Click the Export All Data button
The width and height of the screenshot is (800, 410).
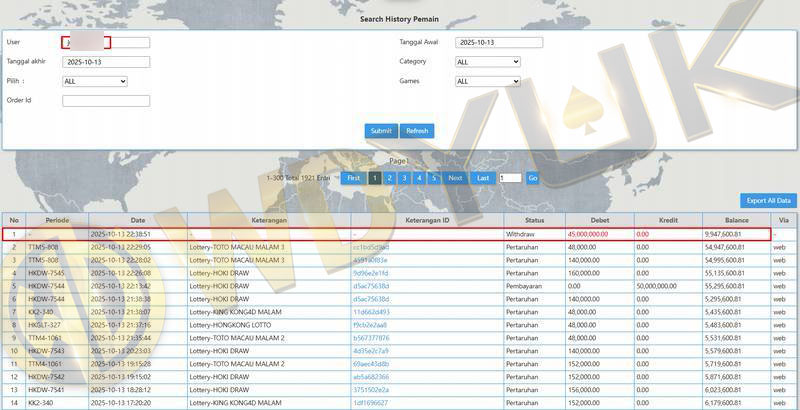(768, 201)
